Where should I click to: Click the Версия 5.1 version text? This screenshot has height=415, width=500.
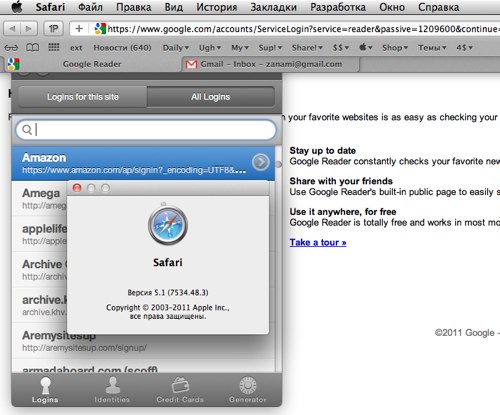(x=168, y=293)
